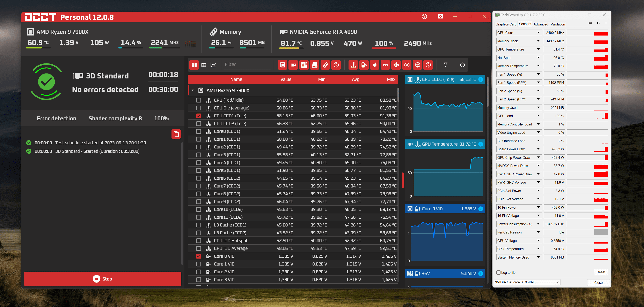Reset sensor min/max with the circular arrow icon

462,65
